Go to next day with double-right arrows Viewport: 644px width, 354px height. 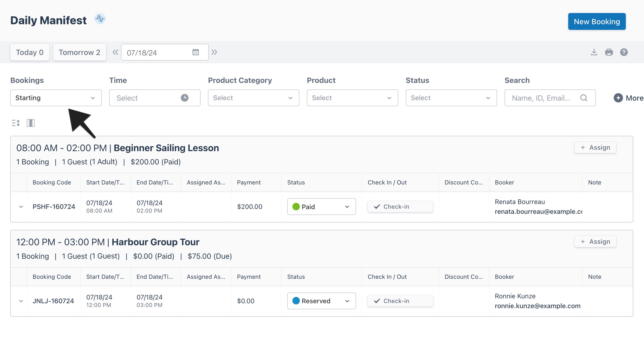click(x=214, y=52)
